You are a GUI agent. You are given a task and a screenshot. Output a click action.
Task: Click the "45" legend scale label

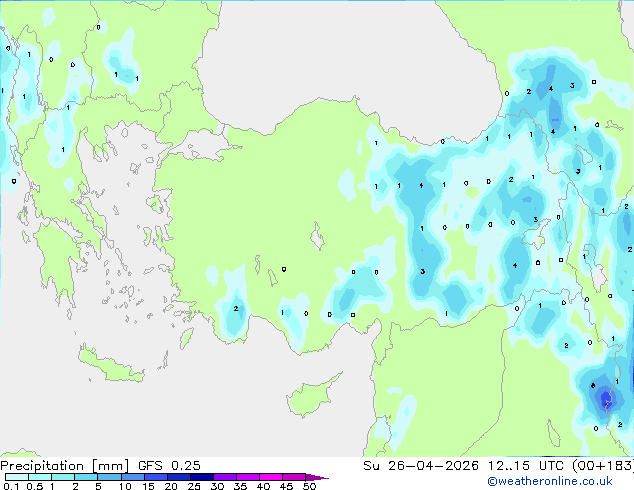(286, 486)
